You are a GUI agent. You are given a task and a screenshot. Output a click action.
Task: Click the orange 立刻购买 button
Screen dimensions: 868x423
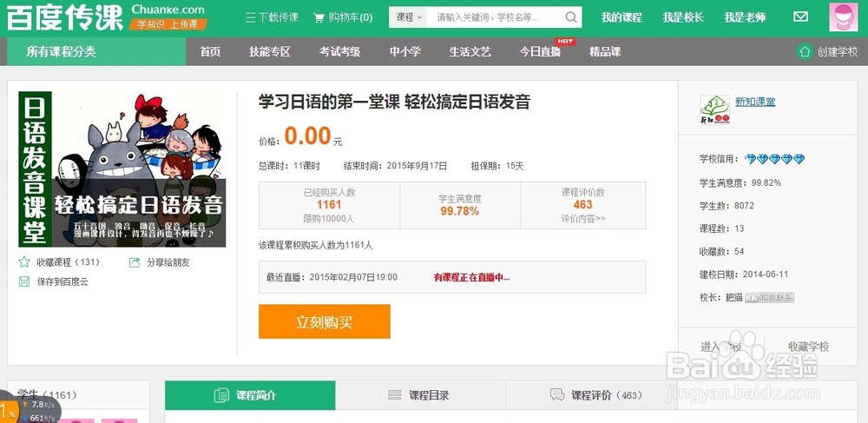pyautogui.click(x=325, y=321)
